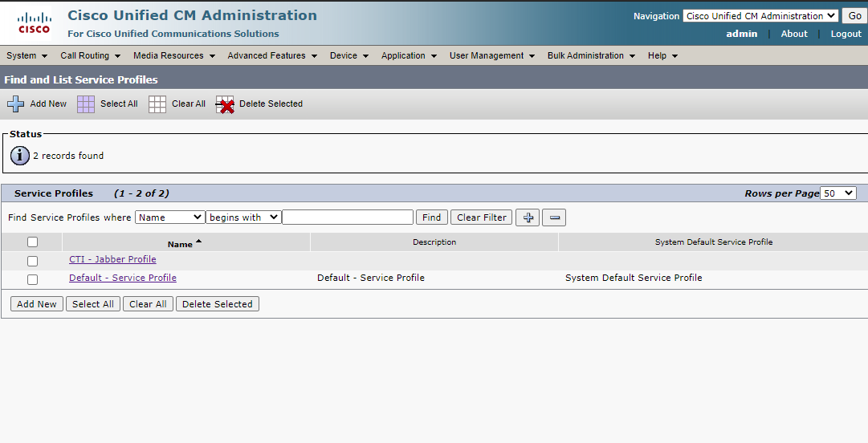Click the 'Default - Service Profile' description cell

click(x=371, y=278)
